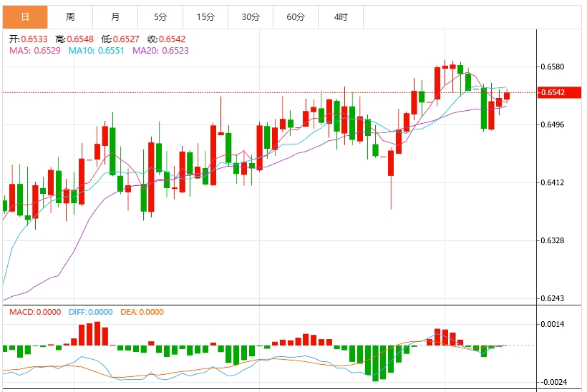Click the 0.0014 MACD axis label
Screen dimensions: 587x392
[x=553, y=324]
